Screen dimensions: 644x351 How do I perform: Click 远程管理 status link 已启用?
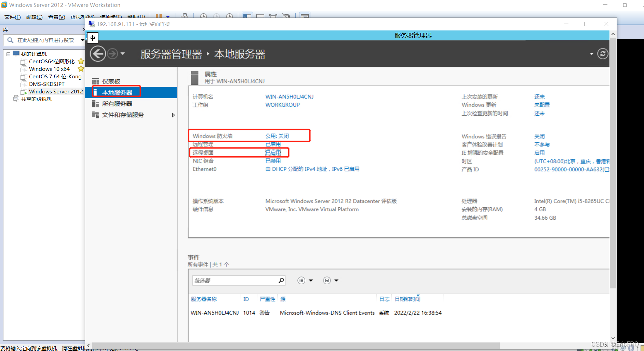point(273,144)
